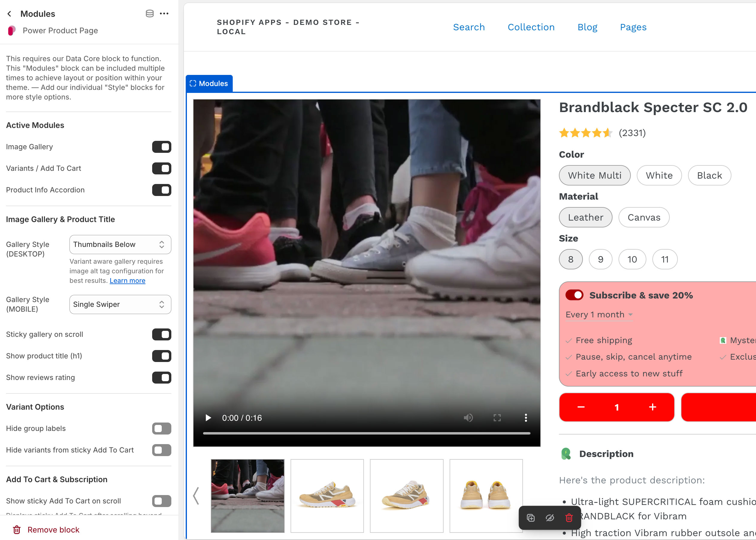Select the tan sneaker side-view thumbnail
756x540 pixels.
point(327,496)
